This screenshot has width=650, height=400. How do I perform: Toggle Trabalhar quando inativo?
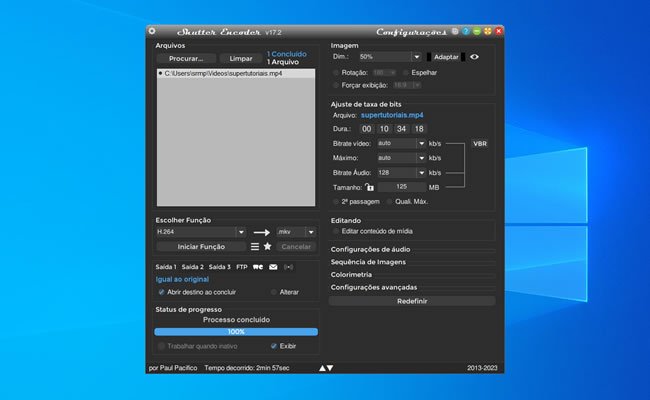click(x=161, y=346)
